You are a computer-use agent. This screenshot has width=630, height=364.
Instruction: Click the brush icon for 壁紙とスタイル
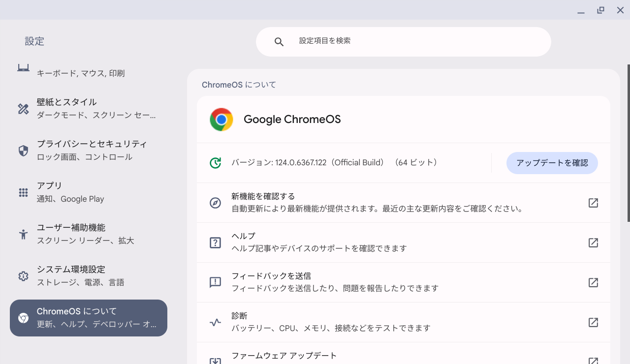pyautogui.click(x=23, y=109)
